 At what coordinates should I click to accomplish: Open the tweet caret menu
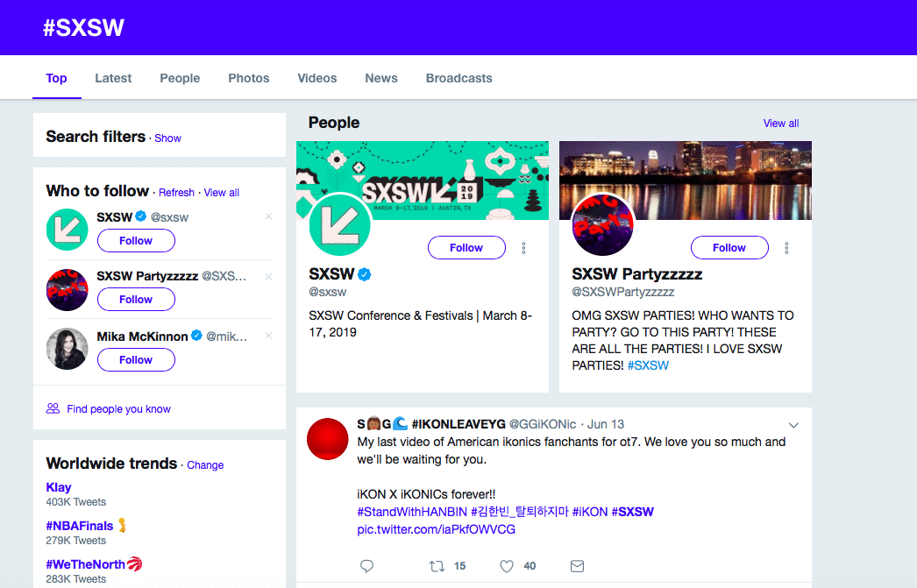coord(793,424)
